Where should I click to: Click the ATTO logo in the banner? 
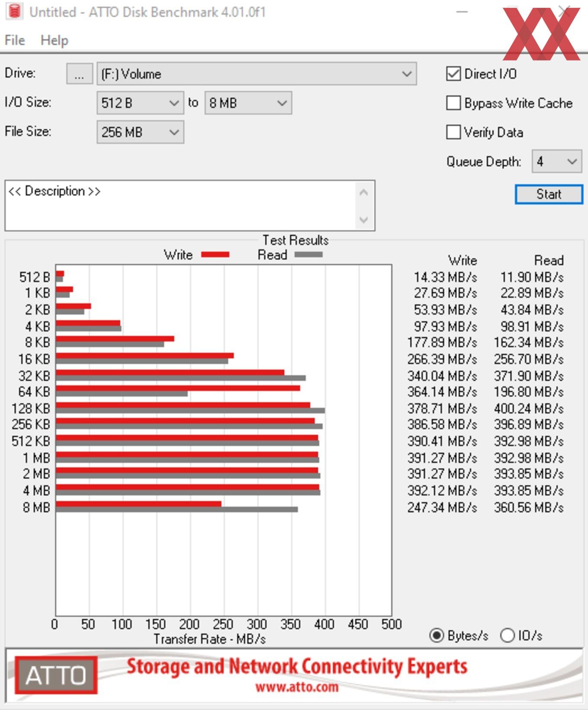pyautogui.click(x=56, y=675)
